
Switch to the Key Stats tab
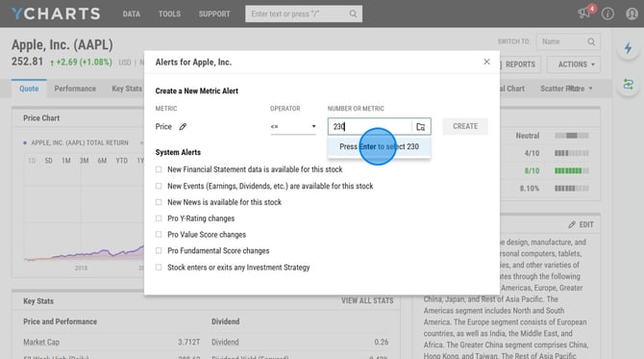click(127, 89)
